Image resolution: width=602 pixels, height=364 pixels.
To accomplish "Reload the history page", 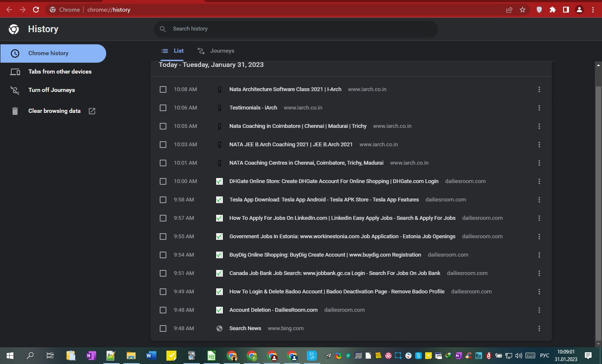I will [x=36, y=10].
